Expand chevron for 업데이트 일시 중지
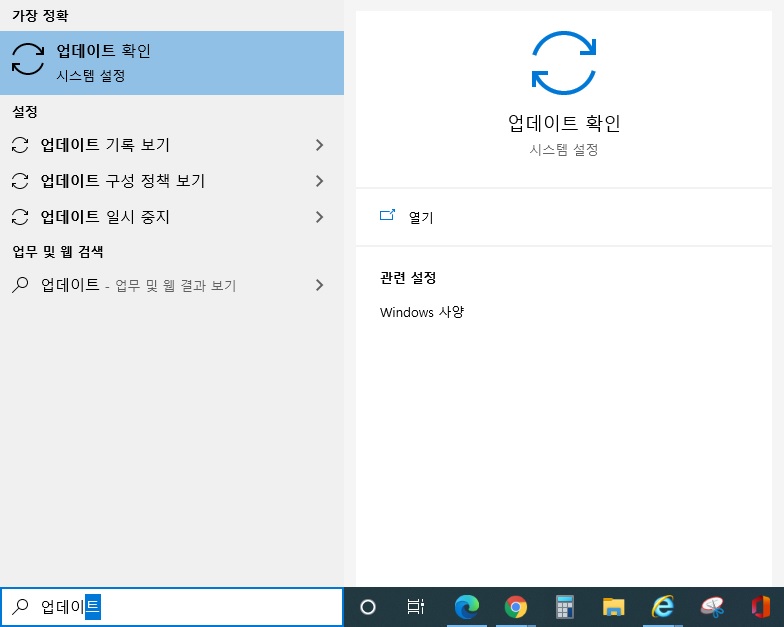784x627 pixels. coord(320,217)
